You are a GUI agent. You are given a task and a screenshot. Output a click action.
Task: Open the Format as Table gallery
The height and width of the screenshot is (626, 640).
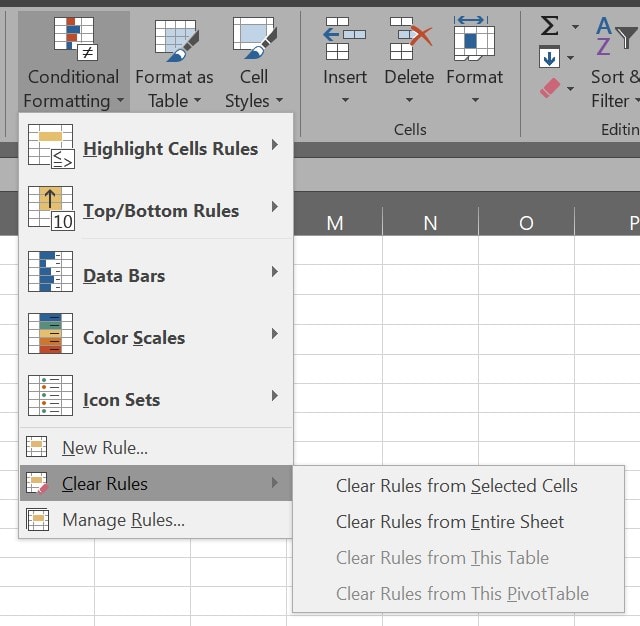(x=175, y=40)
